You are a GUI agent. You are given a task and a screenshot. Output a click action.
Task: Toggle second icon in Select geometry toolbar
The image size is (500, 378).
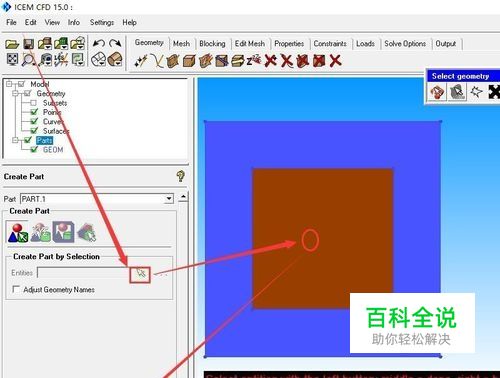(x=457, y=91)
